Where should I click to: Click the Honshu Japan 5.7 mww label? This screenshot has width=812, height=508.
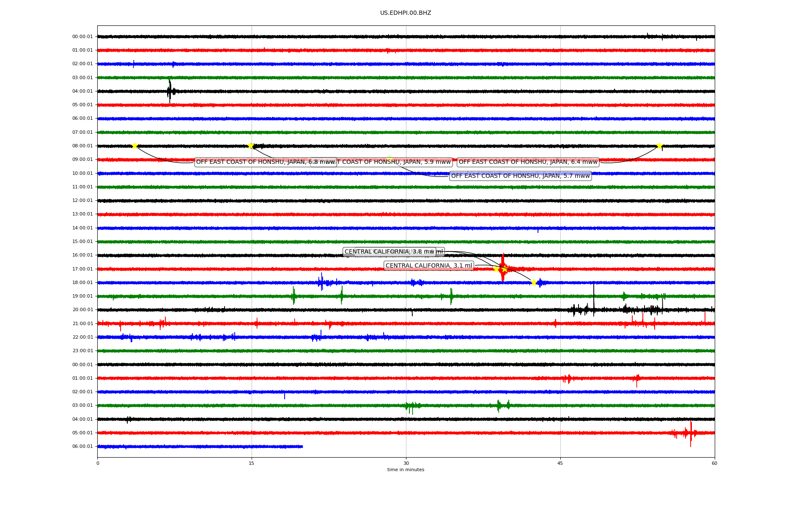click(x=520, y=176)
